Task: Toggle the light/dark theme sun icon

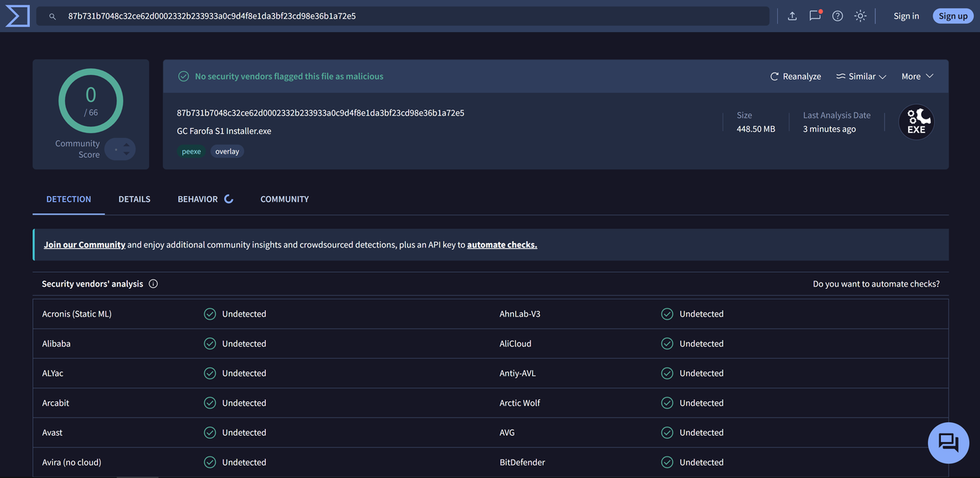Action: click(x=861, y=16)
